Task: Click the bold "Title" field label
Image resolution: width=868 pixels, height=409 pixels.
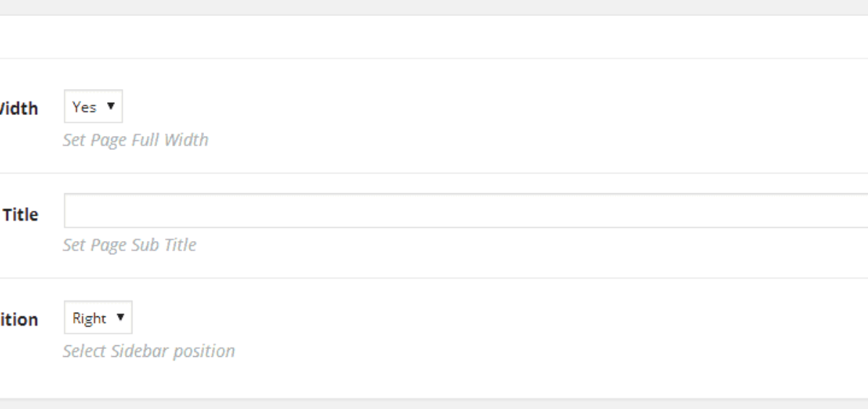Action: click(20, 214)
